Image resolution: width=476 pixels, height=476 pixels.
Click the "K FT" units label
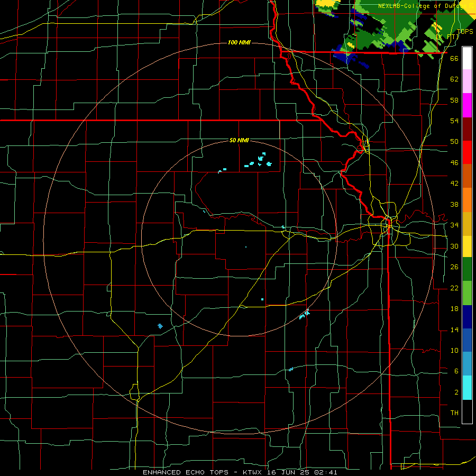pos(447,37)
